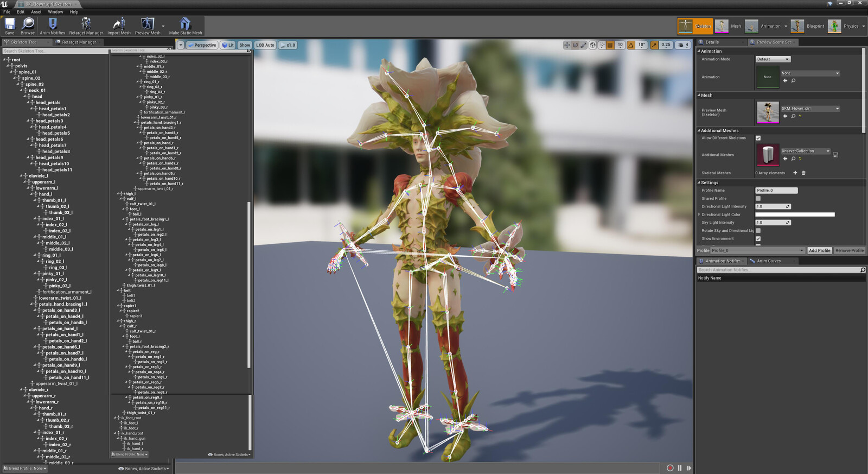868x474 pixels.
Task: Toggle world/local coordinate globe icon
Action: (x=593, y=45)
